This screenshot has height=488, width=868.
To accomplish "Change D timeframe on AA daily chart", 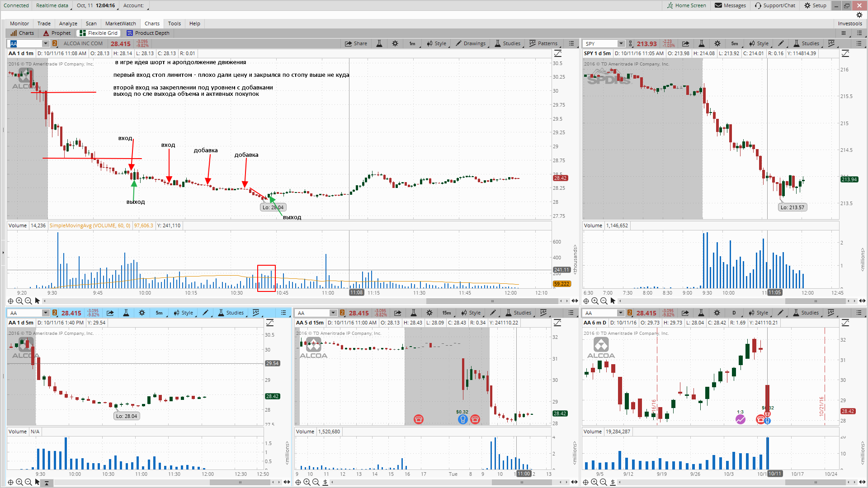I will 734,313.
